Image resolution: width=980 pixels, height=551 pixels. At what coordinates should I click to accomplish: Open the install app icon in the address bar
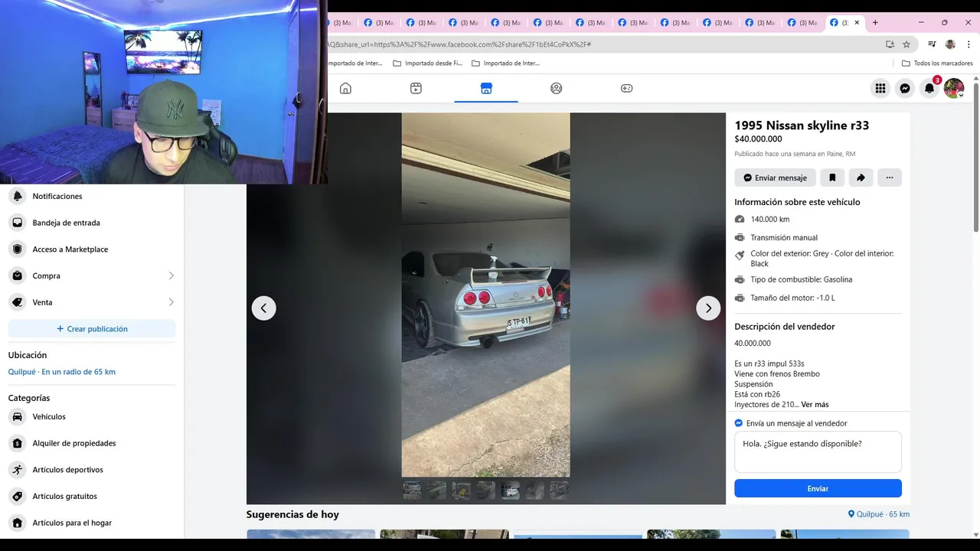[x=890, y=44]
